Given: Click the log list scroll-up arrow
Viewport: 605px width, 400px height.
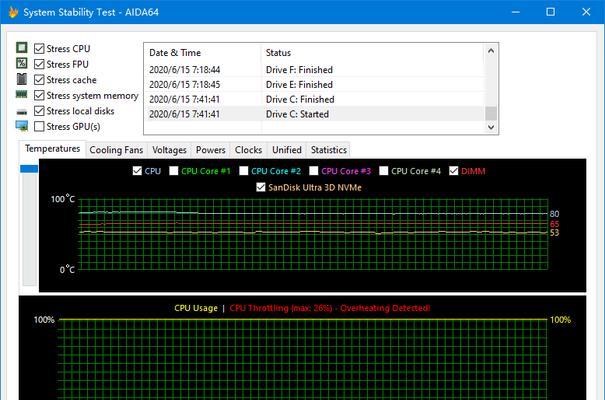Looking at the screenshot, I should point(491,51).
